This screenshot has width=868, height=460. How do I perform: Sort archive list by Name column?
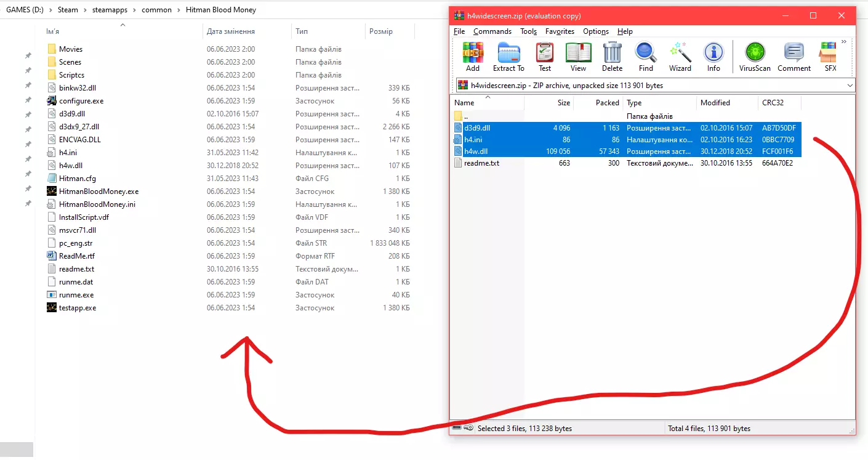(x=464, y=103)
